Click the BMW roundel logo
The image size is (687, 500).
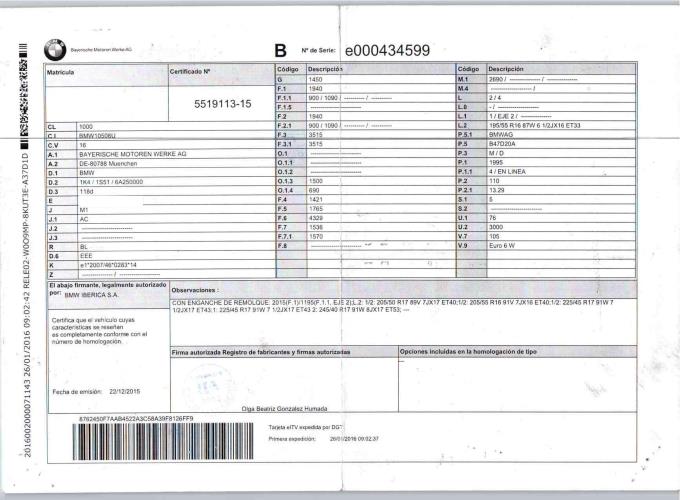tap(55, 50)
